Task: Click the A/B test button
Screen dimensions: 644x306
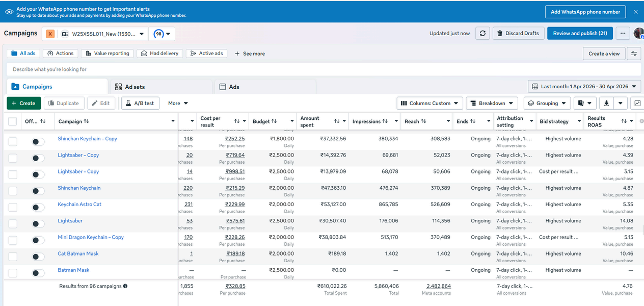Action: tap(140, 103)
